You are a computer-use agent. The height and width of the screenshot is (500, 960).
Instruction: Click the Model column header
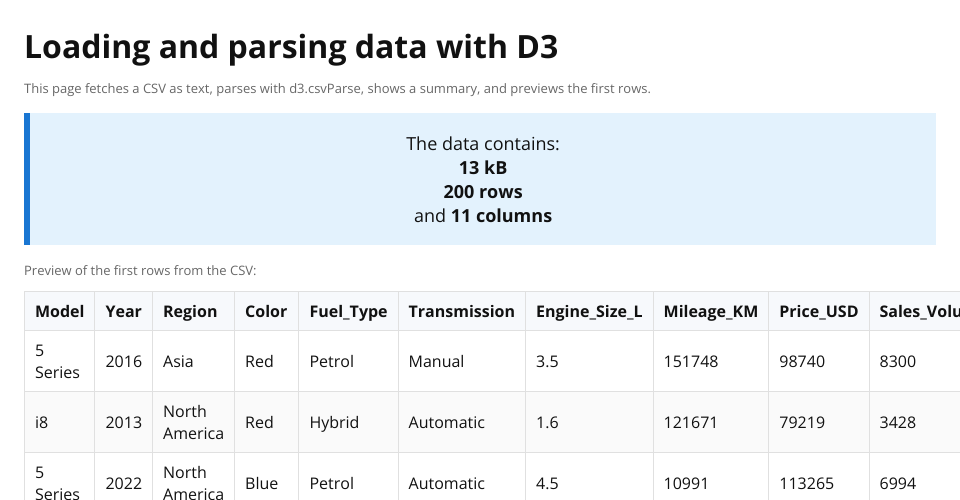(x=59, y=311)
